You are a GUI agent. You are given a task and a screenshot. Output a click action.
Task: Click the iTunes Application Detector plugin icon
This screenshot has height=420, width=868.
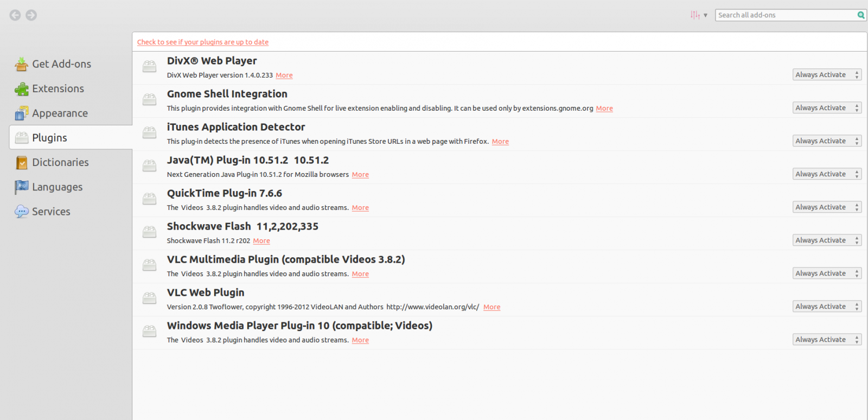149,132
